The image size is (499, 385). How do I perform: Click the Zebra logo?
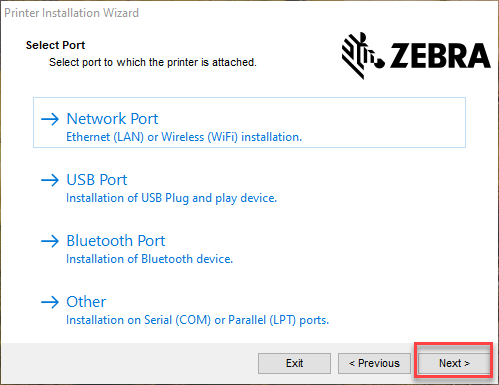click(x=416, y=56)
